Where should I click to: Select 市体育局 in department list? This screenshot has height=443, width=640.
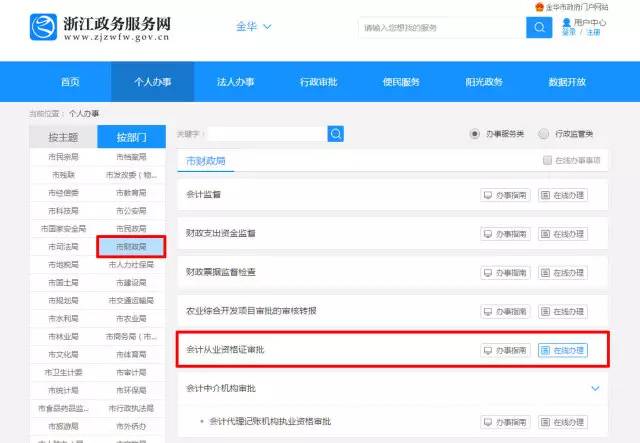point(131,354)
